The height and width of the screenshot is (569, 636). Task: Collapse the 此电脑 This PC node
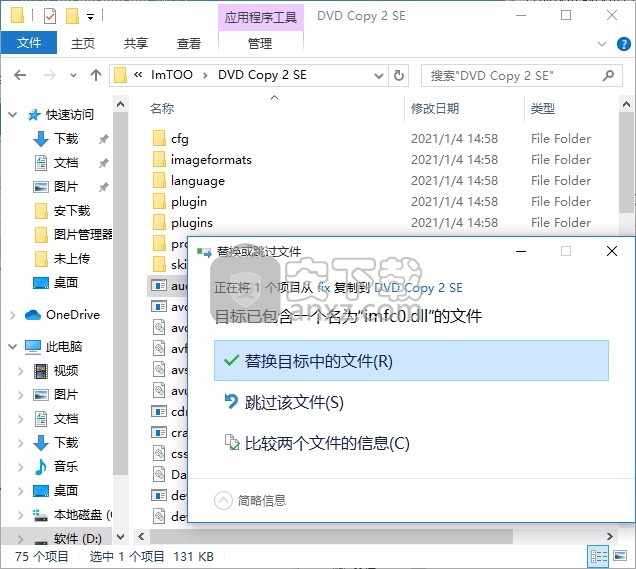click(x=13, y=346)
